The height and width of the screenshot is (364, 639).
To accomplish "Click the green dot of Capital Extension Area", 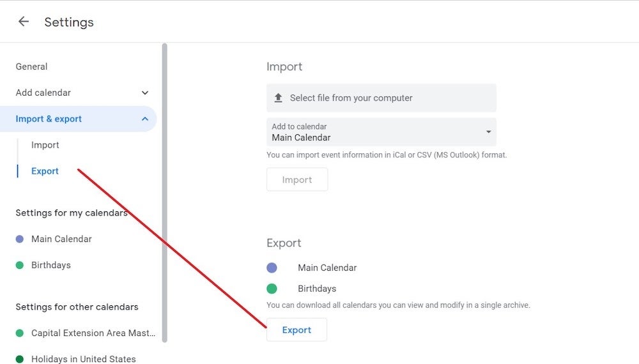I will pos(20,333).
